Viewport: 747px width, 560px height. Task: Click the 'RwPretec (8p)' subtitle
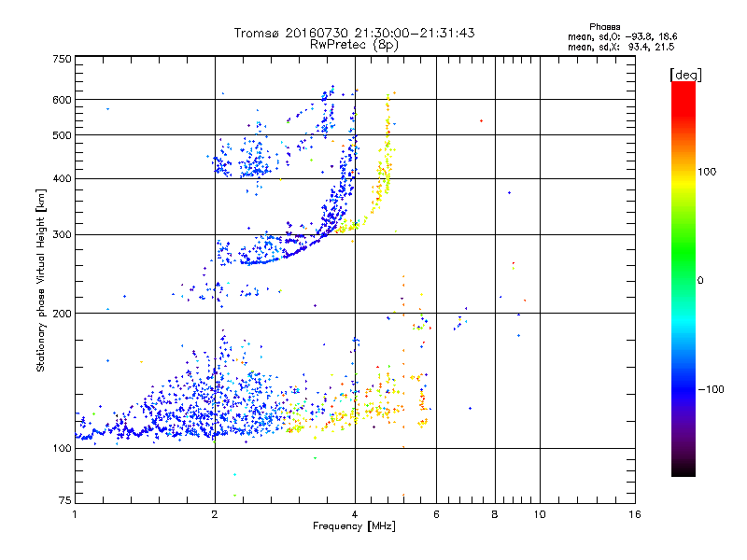(354, 45)
